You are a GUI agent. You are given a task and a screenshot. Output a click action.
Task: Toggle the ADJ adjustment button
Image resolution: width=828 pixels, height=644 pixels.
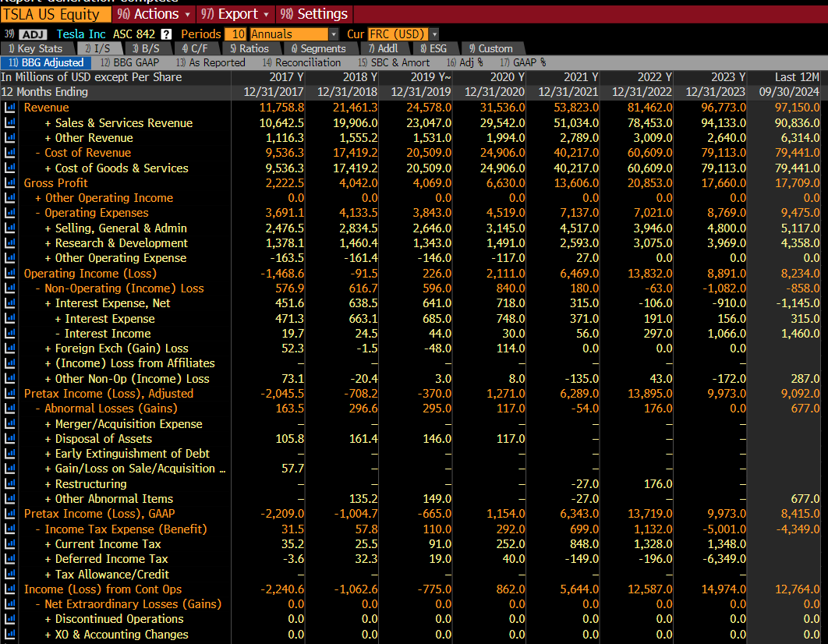[x=33, y=34]
